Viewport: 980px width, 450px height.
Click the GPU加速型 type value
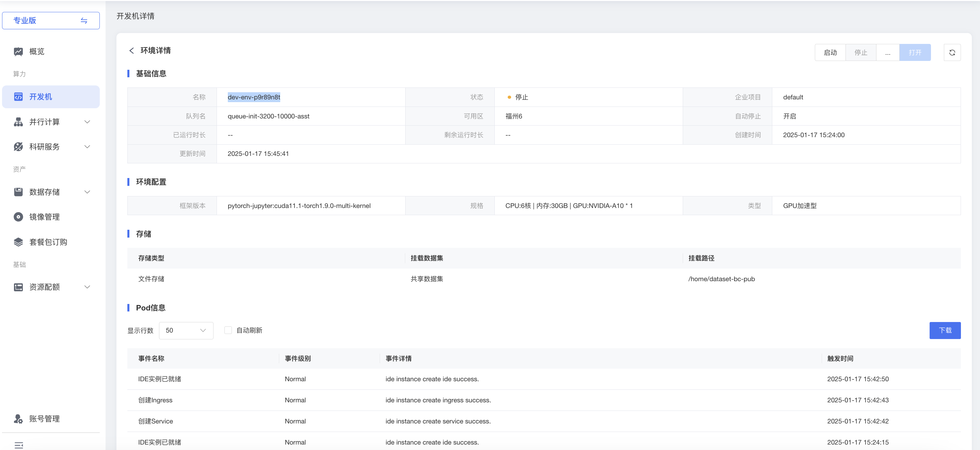800,205
